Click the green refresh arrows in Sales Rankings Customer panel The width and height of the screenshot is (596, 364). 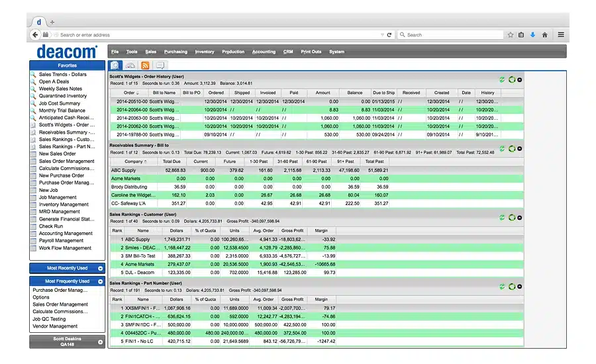502,217
